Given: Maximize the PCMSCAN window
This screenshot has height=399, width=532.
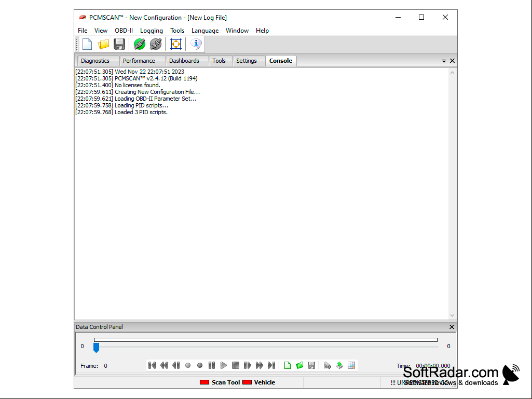Looking at the screenshot, I should pos(421,17).
